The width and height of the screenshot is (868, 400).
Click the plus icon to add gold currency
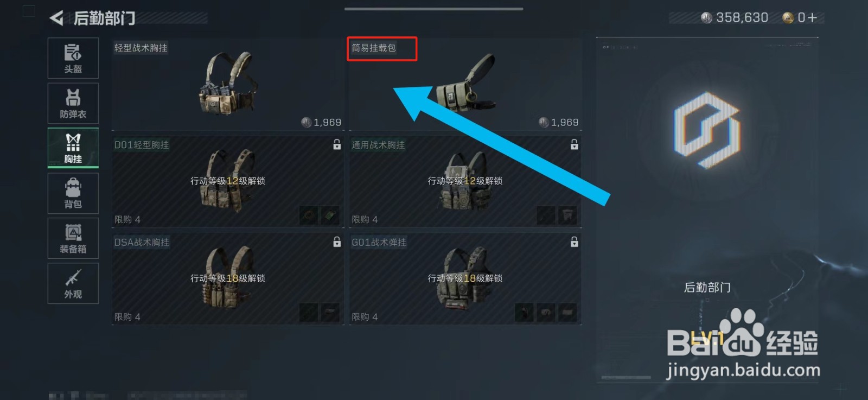point(812,18)
